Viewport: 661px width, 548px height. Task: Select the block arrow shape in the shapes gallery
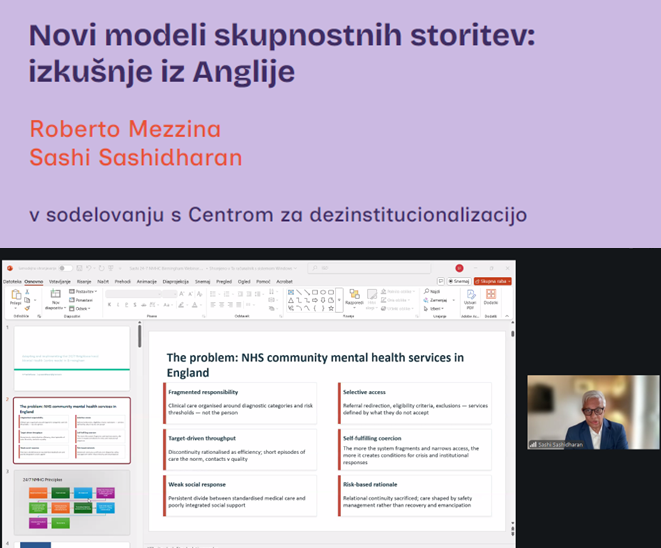[315, 300]
